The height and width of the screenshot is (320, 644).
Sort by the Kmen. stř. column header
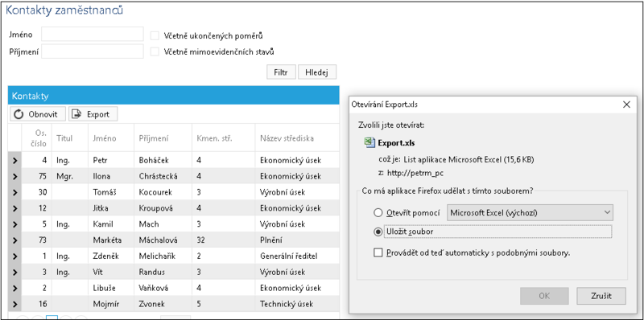point(223,138)
